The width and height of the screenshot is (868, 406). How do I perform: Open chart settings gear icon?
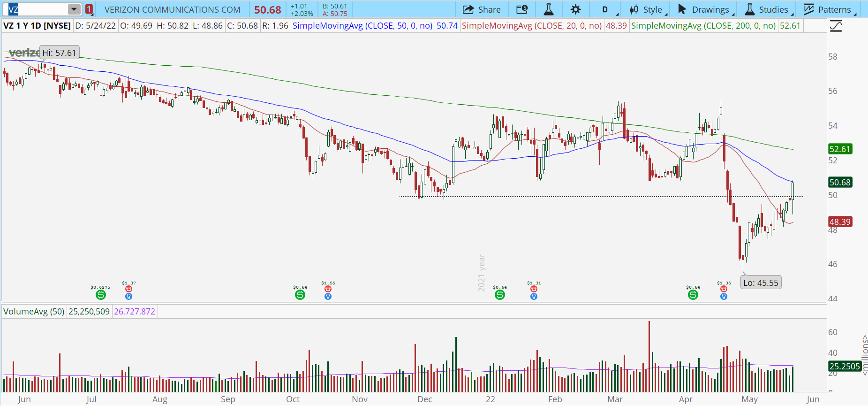point(575,9)
